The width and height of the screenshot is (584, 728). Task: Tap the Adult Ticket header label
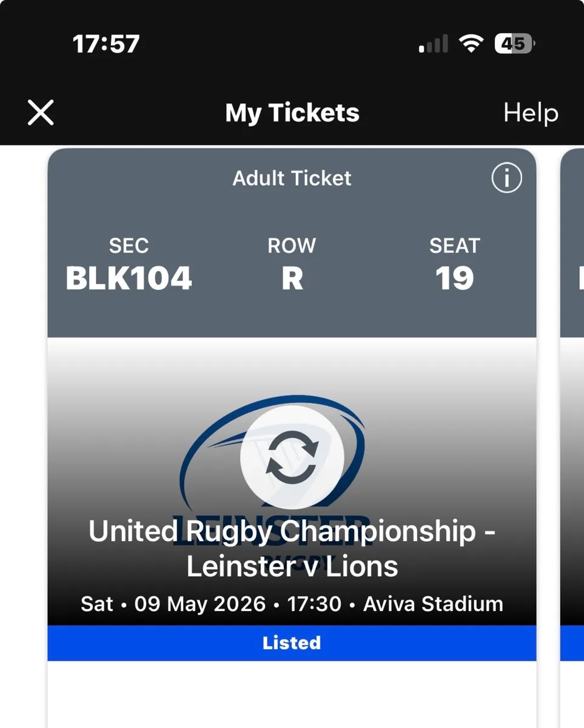tap(292, 178)
